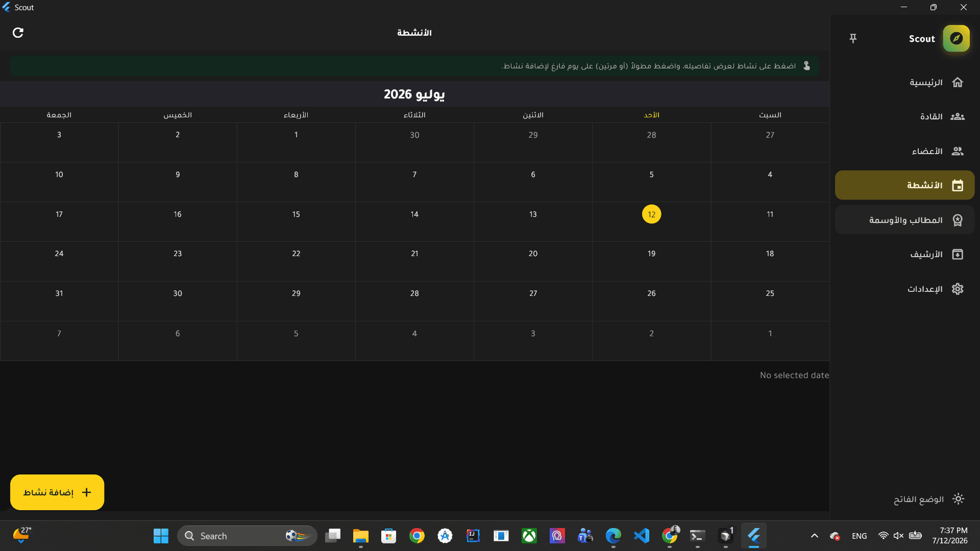
Task: Click the muted volume tray icon
Action: [898, 536]
